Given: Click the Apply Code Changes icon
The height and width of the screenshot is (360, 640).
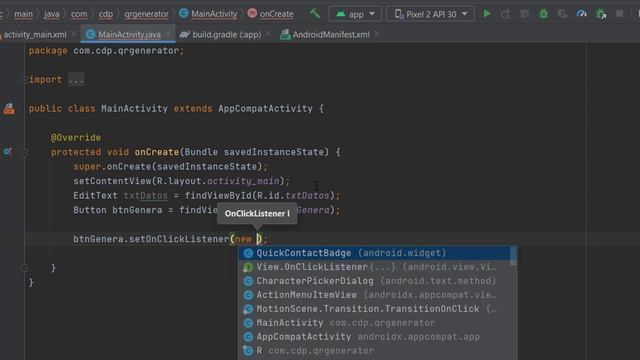Looking at the screenshot, I should pyautogui.click(x=524, y=14).
